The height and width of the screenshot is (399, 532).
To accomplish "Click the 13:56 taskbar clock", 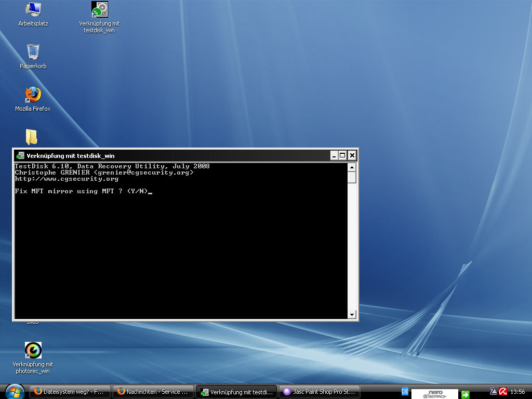I will click(517, 392).
